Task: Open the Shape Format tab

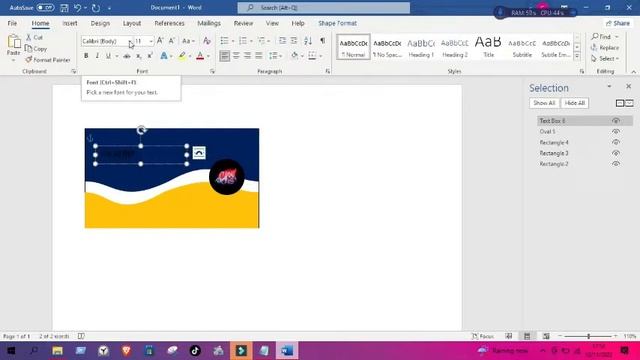Action: click(338, 23)
